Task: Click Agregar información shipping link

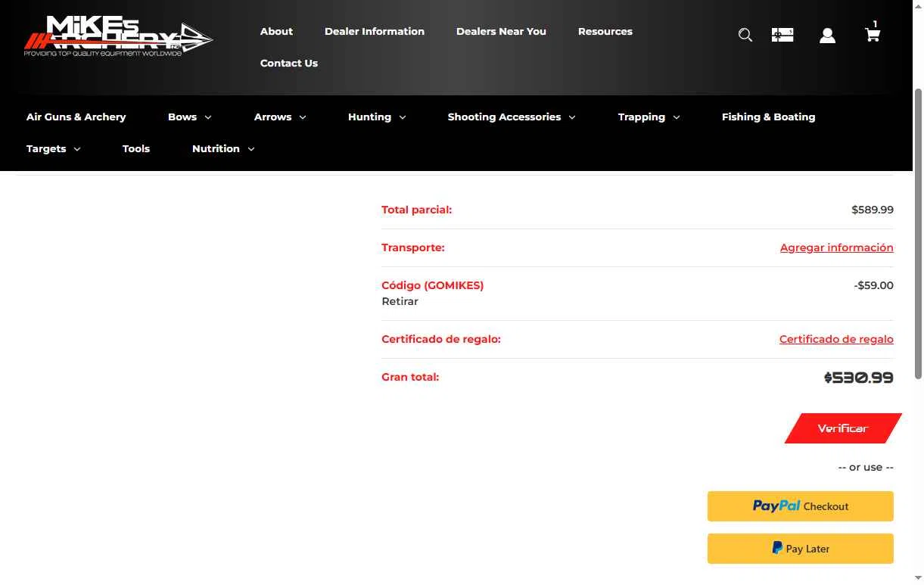Action: coord(836,247)
